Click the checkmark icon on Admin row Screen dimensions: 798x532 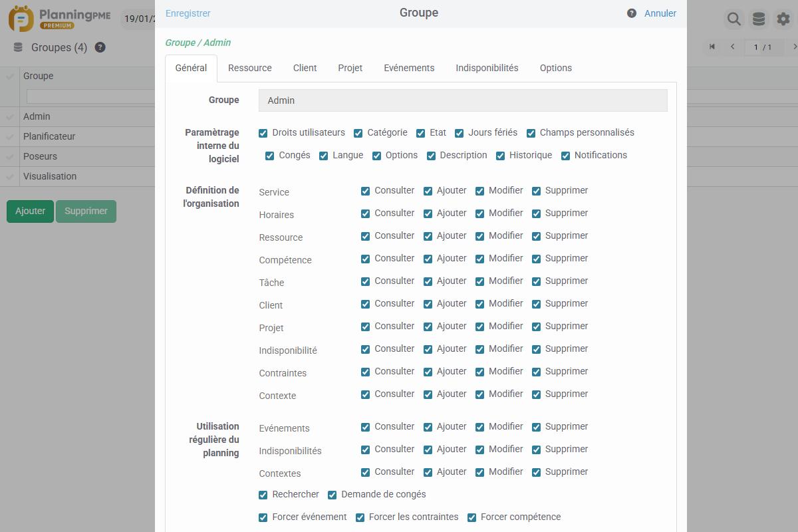9,116
